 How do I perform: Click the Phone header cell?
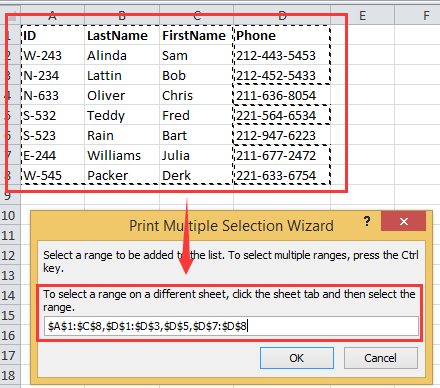[x=282, y=35]
